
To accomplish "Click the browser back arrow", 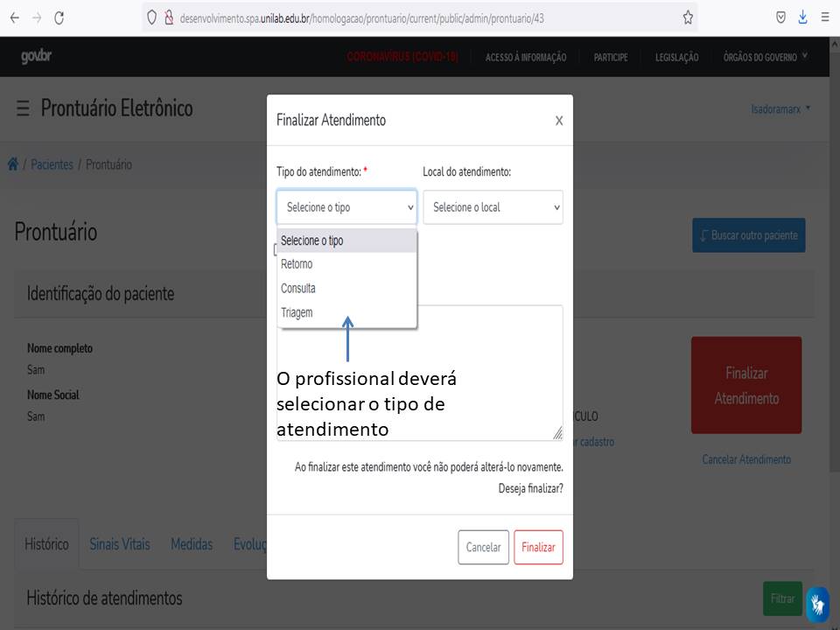I will click(14, 17).
